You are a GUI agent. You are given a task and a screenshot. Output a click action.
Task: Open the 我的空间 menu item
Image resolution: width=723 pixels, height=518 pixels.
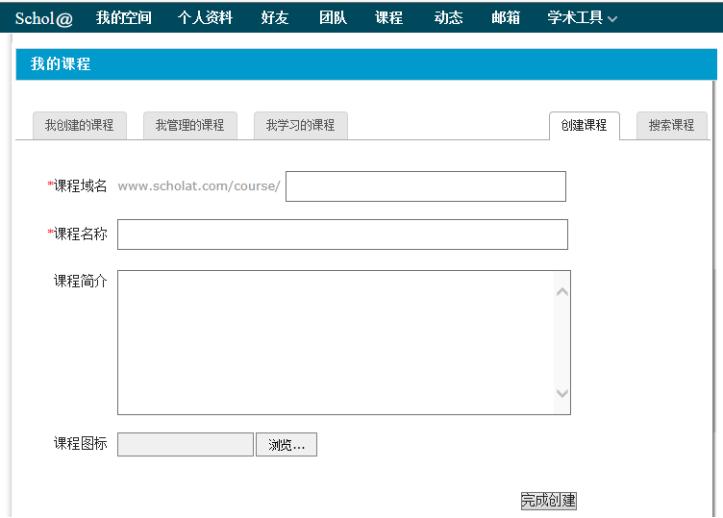coord(123,17)
